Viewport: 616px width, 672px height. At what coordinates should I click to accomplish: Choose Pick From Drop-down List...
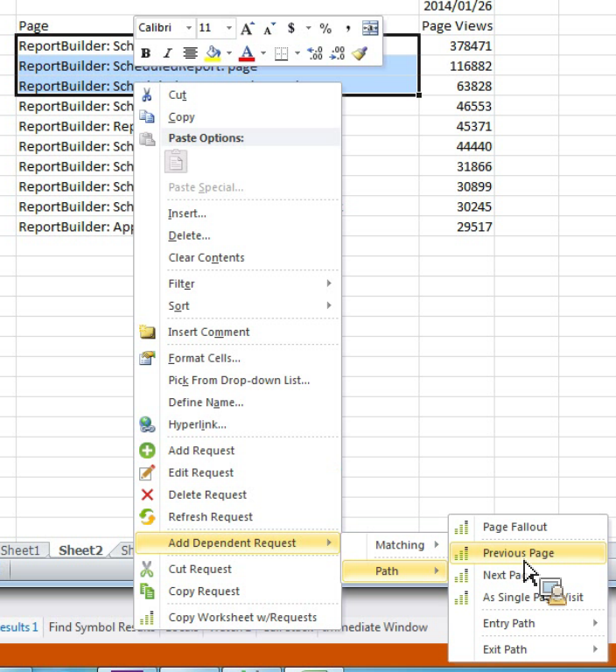pyautogui.click(x=238, y=381)
